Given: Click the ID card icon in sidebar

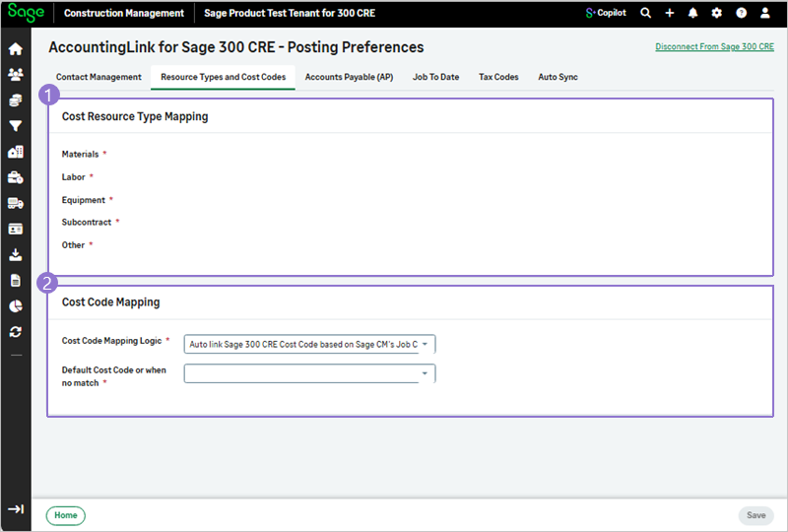Looking at the screenshot, I should point(16,229).
